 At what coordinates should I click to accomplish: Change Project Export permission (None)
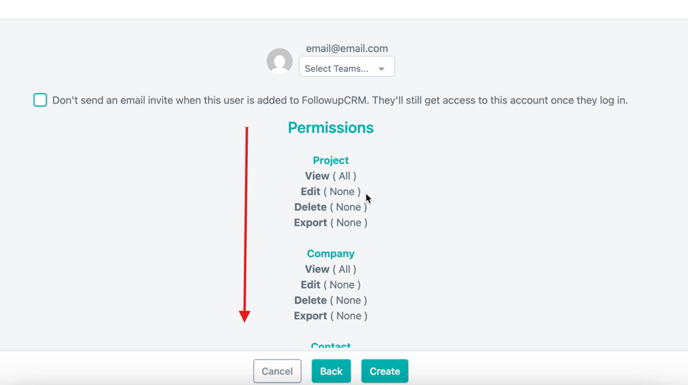(x=330, y=223)
